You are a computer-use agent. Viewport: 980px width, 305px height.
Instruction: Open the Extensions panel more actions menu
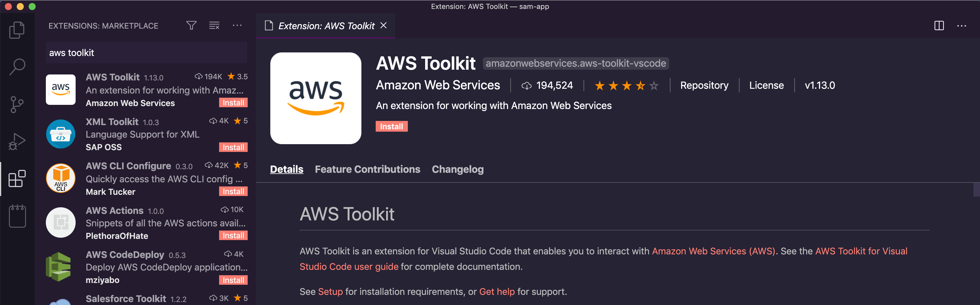pyautogui.click(x=237, y=25)
